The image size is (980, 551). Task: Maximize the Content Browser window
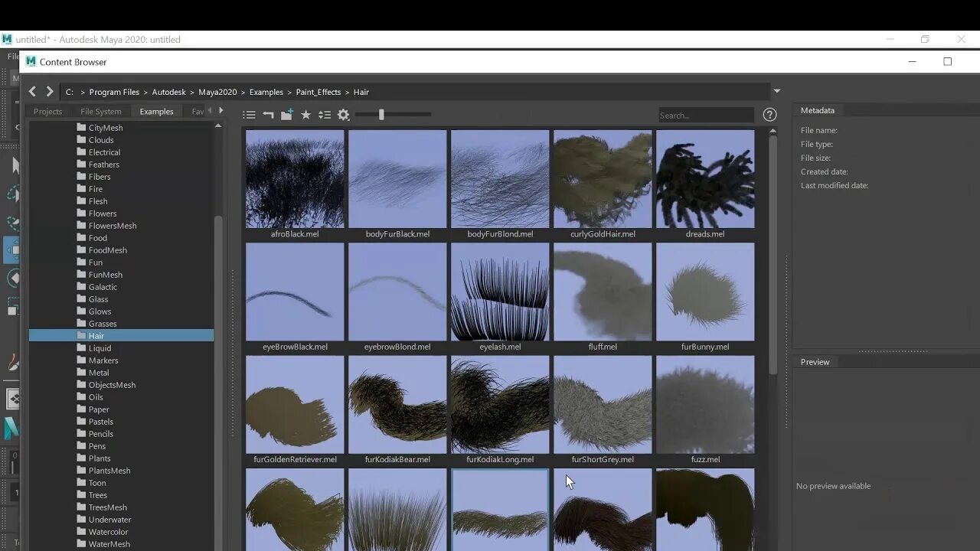pyautogui.click(x=947, y=62)
